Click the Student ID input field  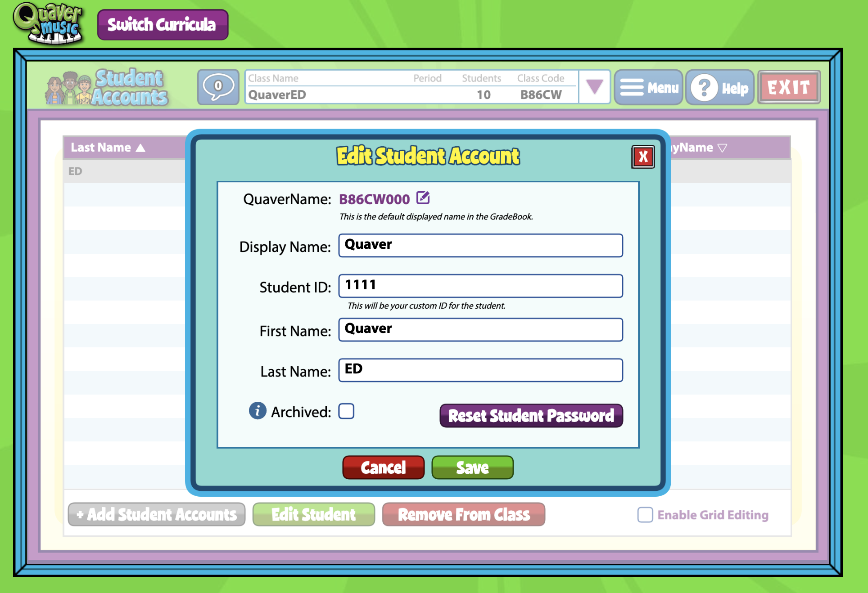point(481,286)
